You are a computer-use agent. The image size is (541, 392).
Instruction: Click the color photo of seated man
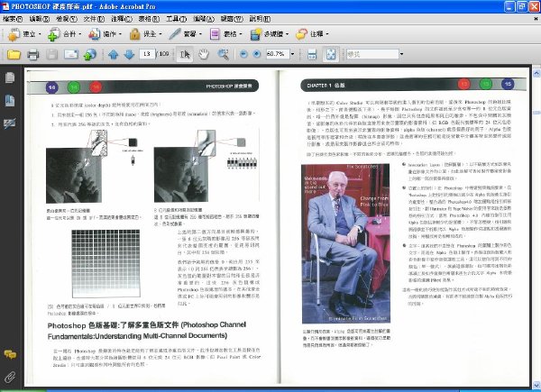345,243
